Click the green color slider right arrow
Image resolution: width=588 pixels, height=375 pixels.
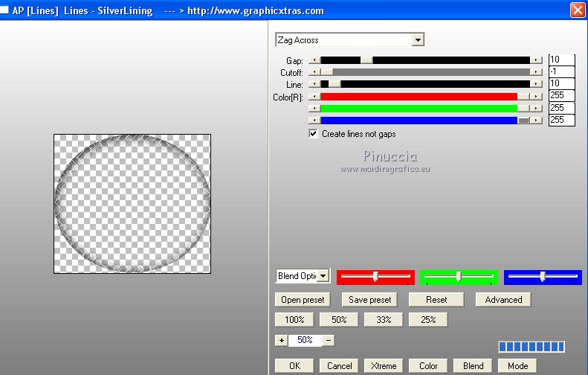(x=536, y=109)
